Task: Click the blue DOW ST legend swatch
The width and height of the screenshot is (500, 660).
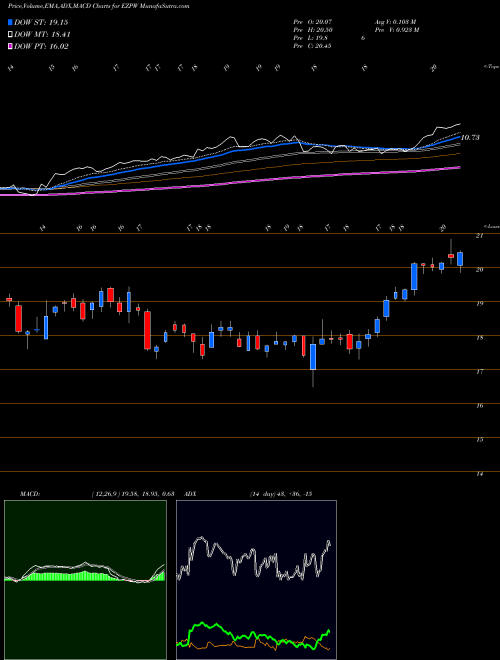Action: click(x=11, y=22)
